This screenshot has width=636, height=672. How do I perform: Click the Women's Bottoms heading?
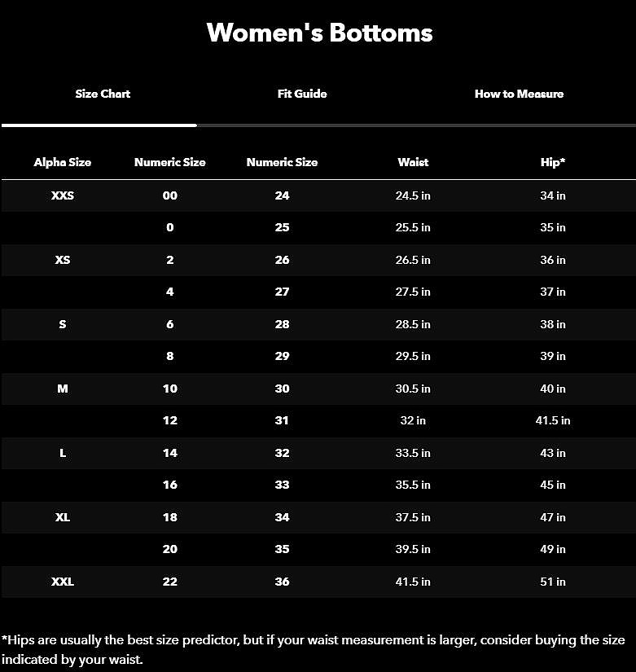pyautogui.click(x=319, y=33)
